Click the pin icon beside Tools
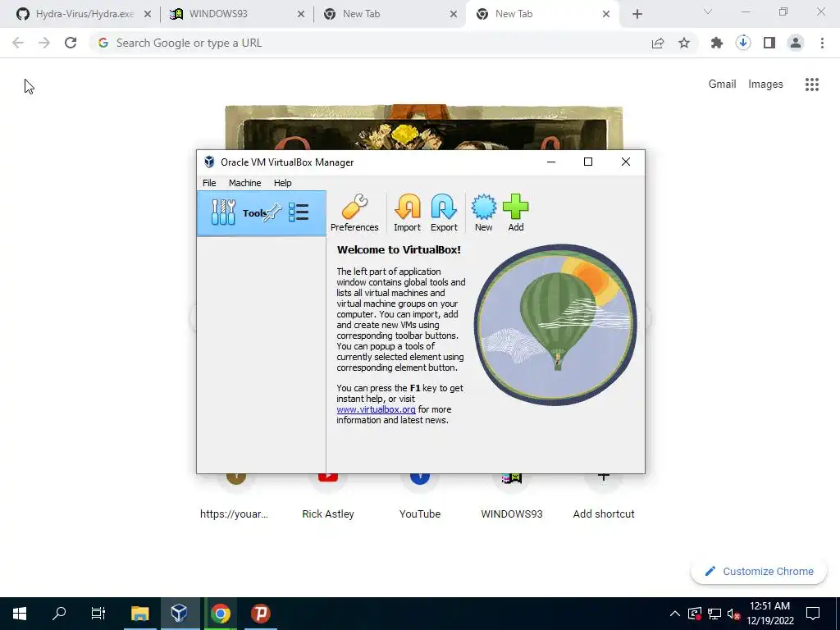 pos(272,212)
